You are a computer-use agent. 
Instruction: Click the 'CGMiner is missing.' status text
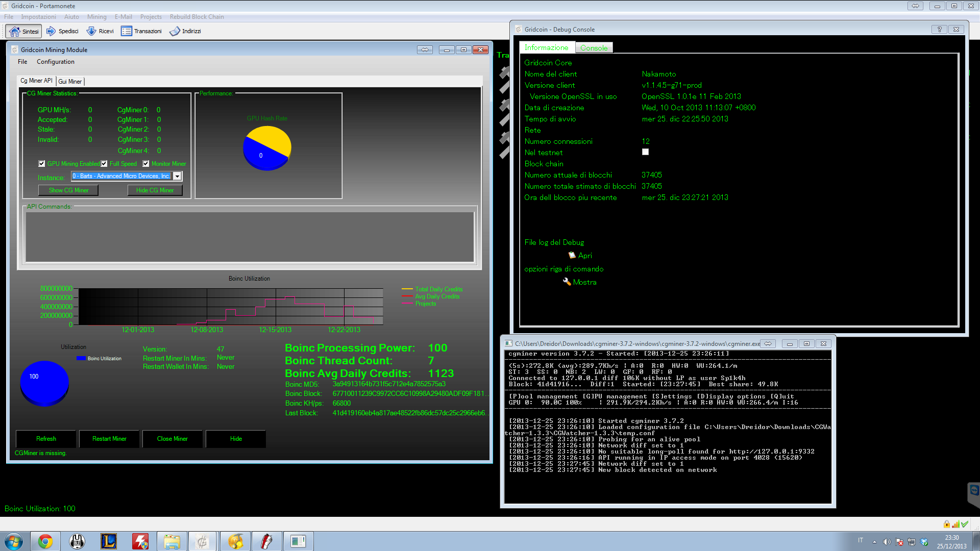[41, 453]
